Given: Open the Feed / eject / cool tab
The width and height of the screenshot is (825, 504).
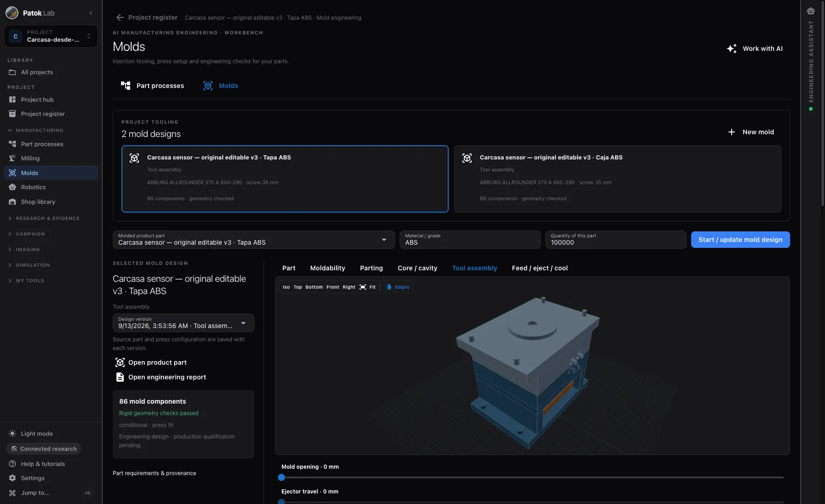Looking at the screenshot, I should coord(540,268).
